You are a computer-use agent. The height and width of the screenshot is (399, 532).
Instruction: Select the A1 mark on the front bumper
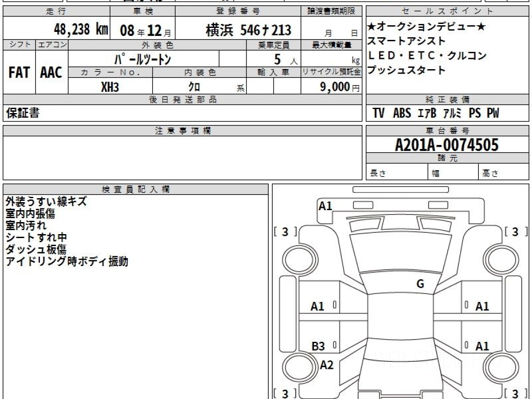coord(325,206)
